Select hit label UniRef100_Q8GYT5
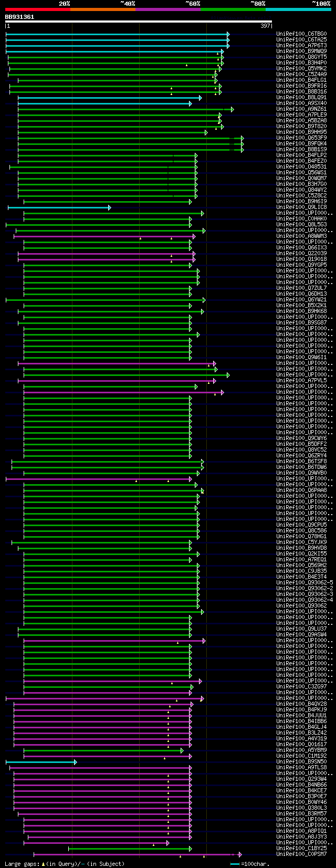 click(301, 57)
